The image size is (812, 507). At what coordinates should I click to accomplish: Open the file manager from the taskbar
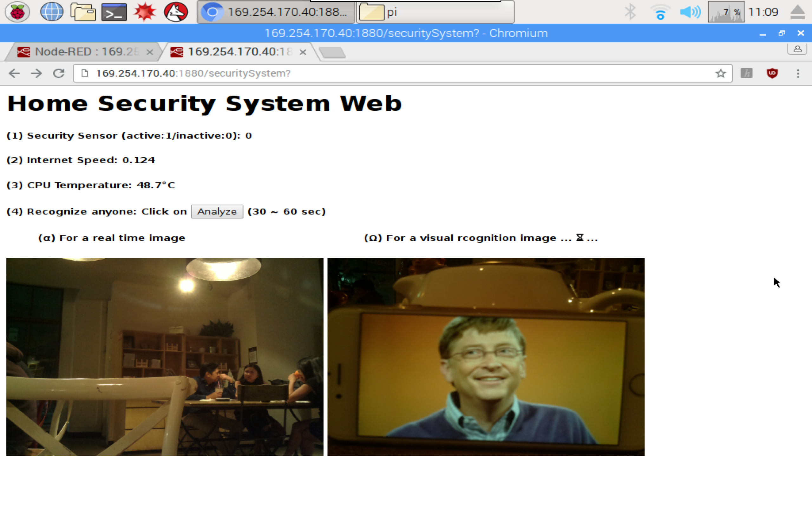coord(83,12)
